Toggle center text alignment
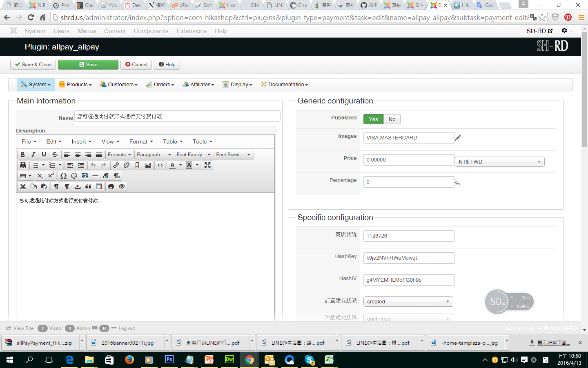588x368 pixels. [x=78, y=155]
